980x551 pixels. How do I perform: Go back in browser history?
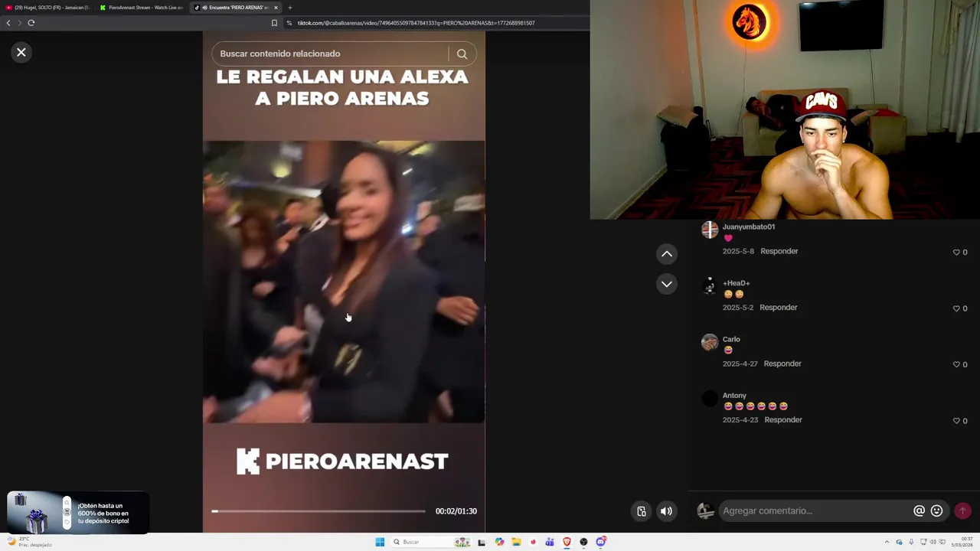coord(8,23)
